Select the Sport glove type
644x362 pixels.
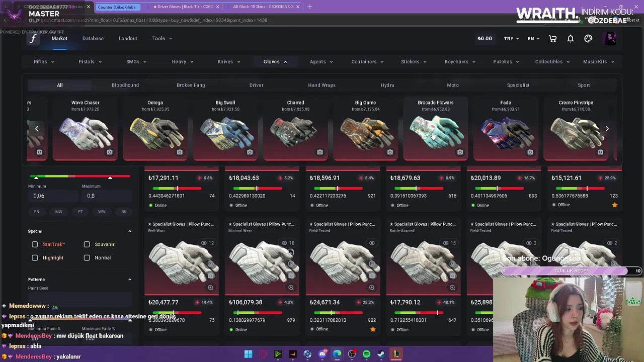[x=584, y=85]
